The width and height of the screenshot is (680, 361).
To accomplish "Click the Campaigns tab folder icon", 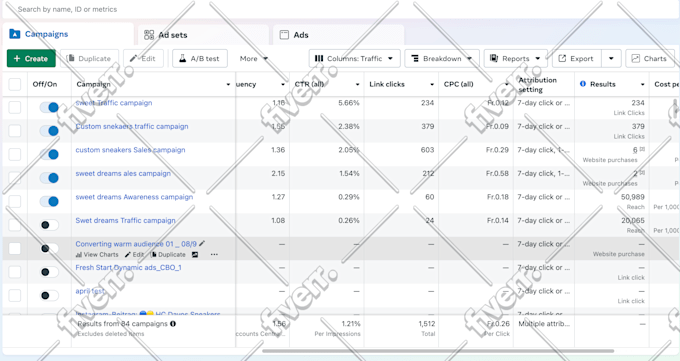I will (x=15, y=34).
